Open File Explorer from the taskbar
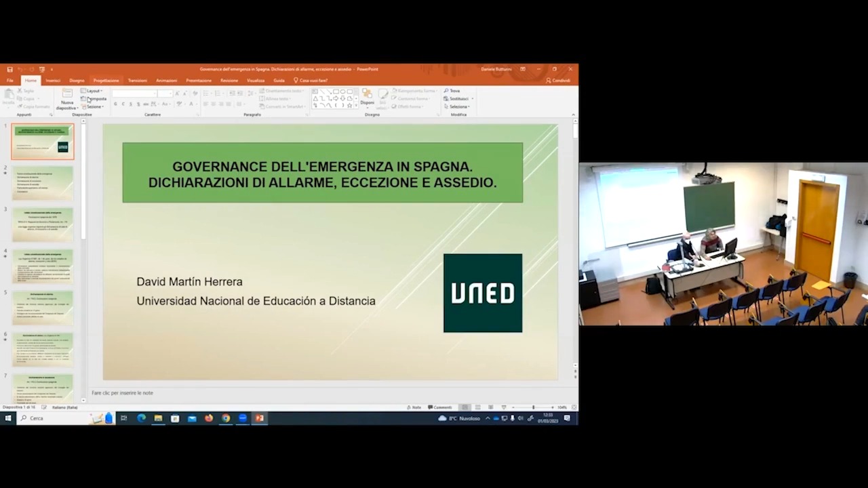This screenshot has height=488, width=868. pos(158,418)
